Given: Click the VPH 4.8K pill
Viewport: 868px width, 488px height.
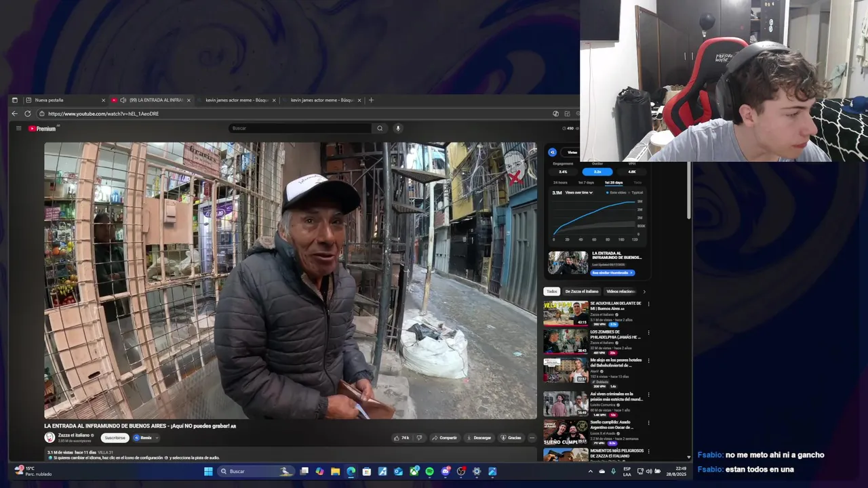Looking at the screenshot, I should click(x=632, y=171).
